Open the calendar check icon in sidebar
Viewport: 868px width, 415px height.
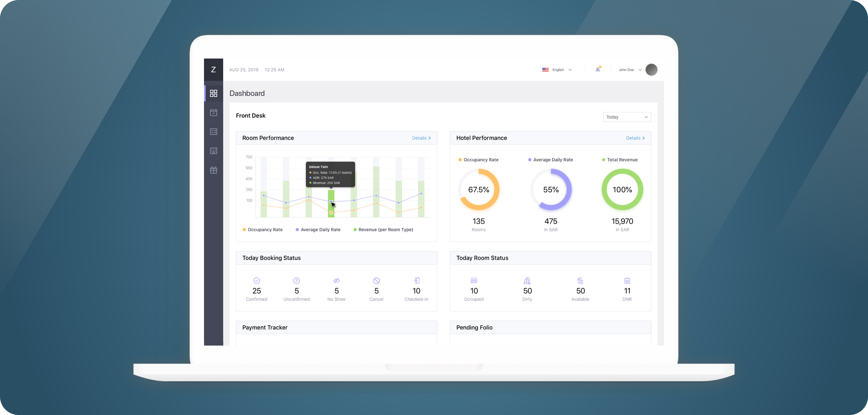click(x=213, y=112)
